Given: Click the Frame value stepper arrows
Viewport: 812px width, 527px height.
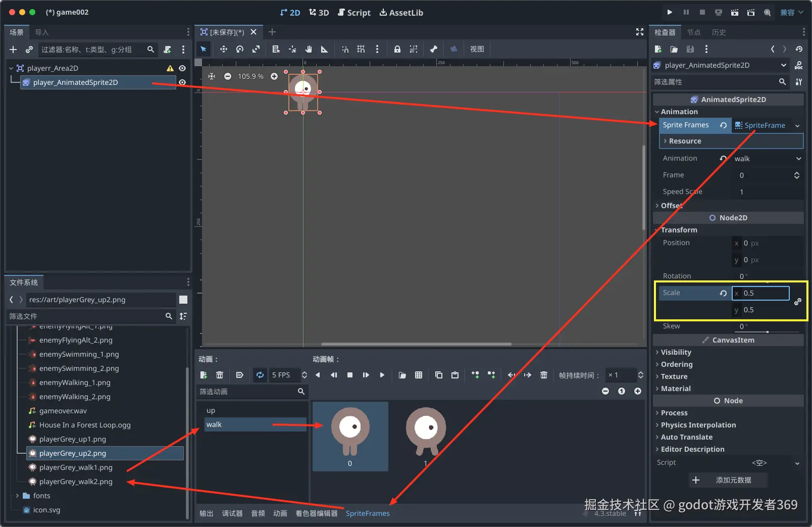Looking at the screenshot, I should pos(797,175).
